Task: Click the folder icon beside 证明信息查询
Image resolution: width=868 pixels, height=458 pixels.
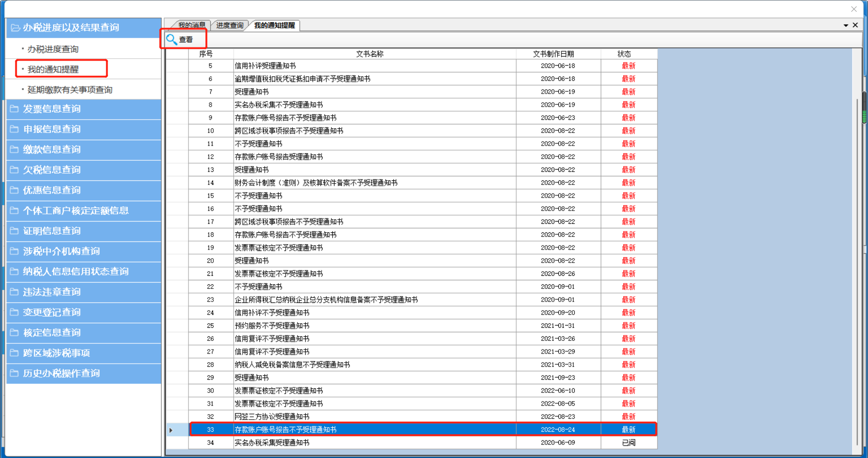Action: [14, 231]
